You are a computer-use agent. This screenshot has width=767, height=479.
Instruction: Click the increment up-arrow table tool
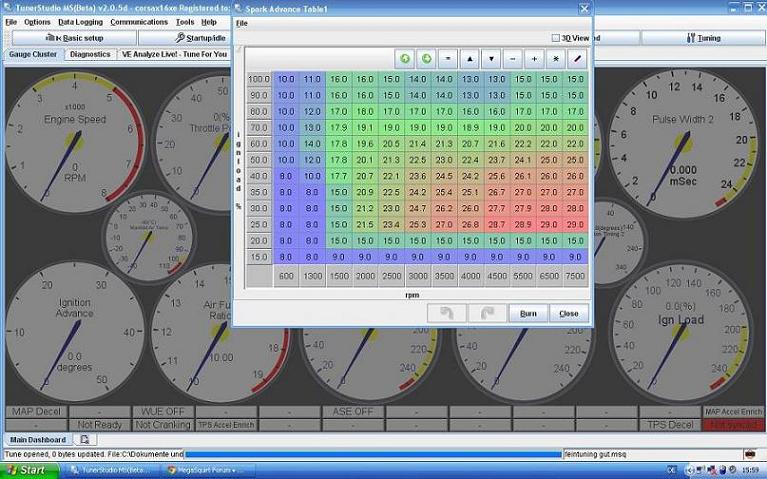coord(470,59)
